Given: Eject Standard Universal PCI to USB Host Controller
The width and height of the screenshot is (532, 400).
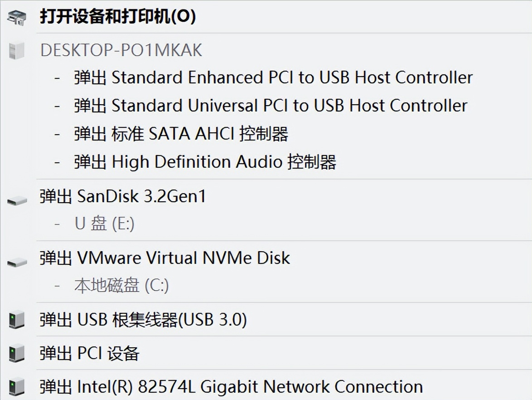Looking at the screenshot, I should click(x=271, y=106).
